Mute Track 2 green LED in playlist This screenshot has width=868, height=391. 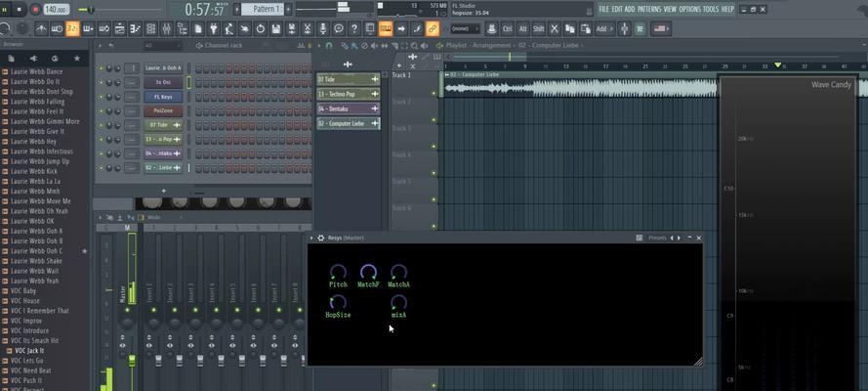[434, 120]
